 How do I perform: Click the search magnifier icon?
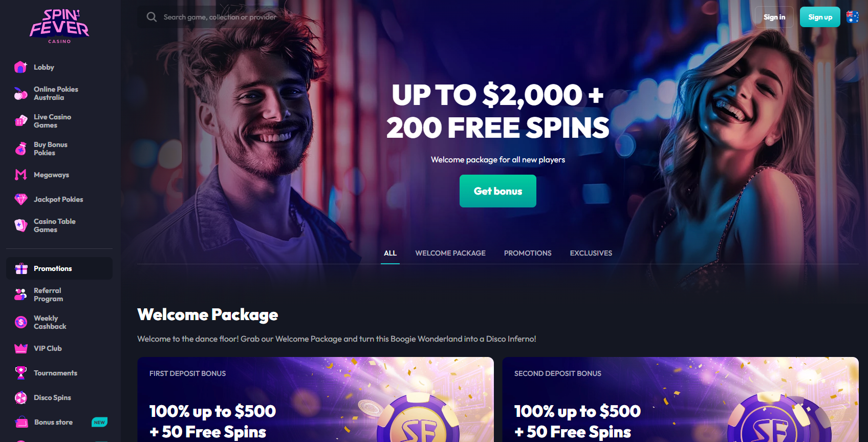[151, 17]
